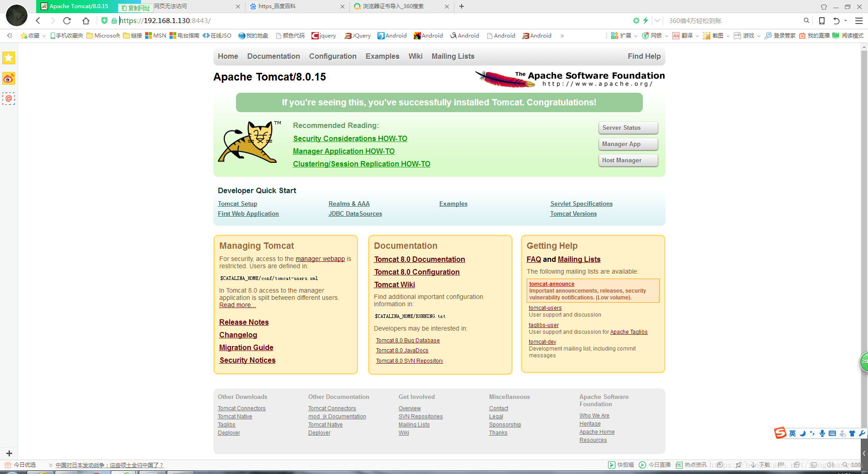Switch to the https_百度百科 tab
The image size is (868, 474).
(297, 6)
